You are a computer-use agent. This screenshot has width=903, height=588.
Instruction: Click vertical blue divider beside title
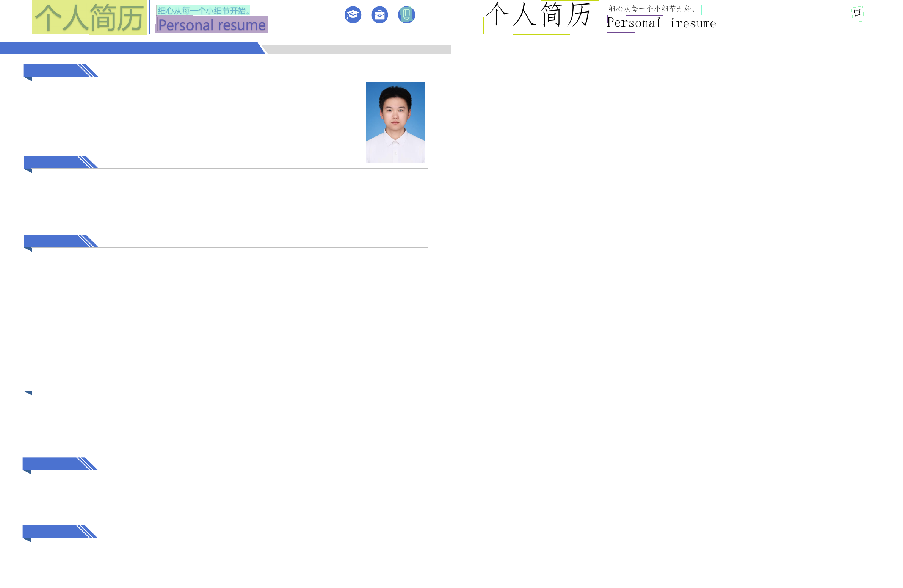tap(150, 17)
